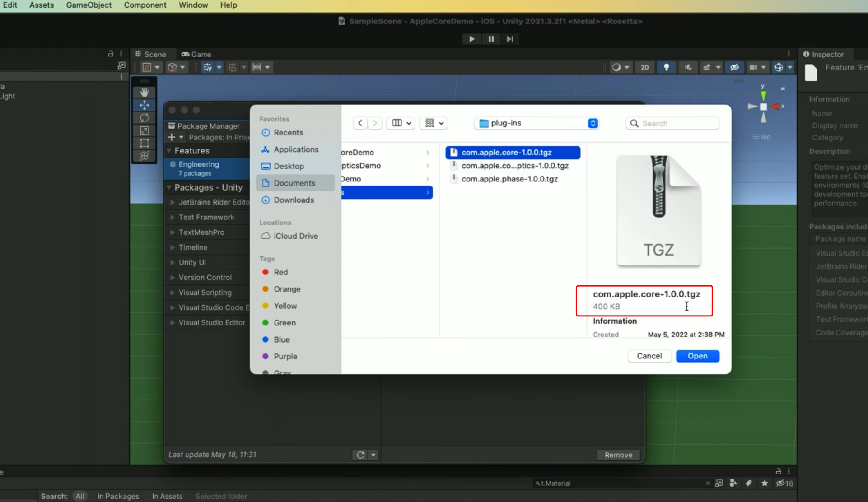Open Applications in the sidebar
868x502 pixels.
295,149
